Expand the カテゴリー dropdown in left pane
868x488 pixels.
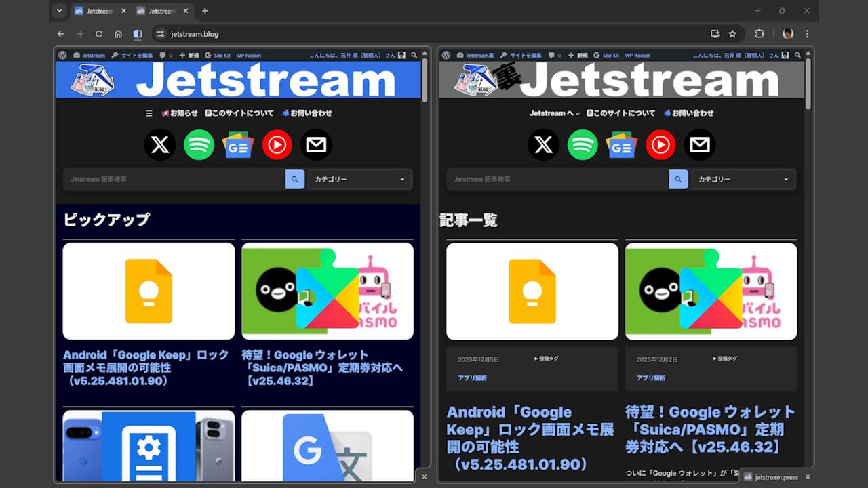click(x=360, y=180)
